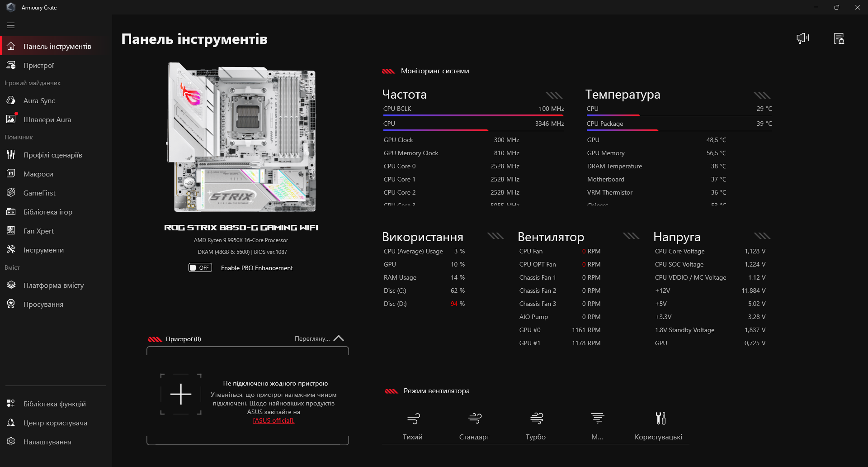The image size is (868, 467).
Task: Click the GPU Memory Clock row
Action: [x=452, y=153]
